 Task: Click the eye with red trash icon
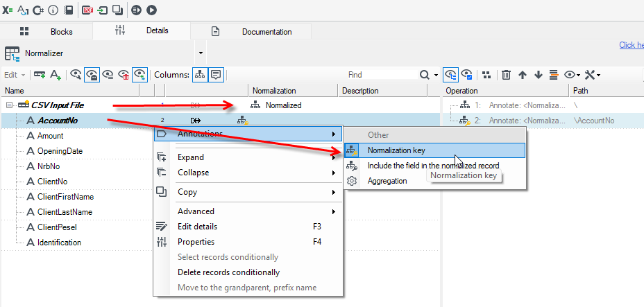click(124, 75)
